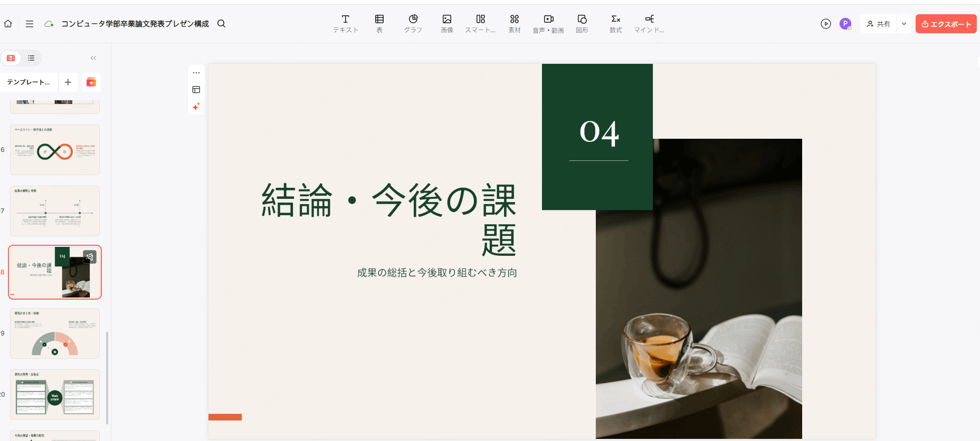Insert a mind map with マインド... tool

[649, 24]
